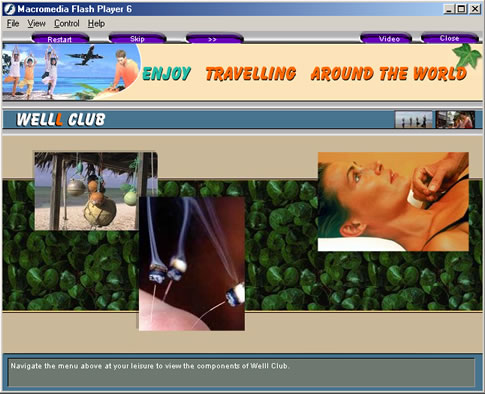This screenshot has width=485, height=394.
Task: Click the woman neck treatment photo
Action: [393, 201]
